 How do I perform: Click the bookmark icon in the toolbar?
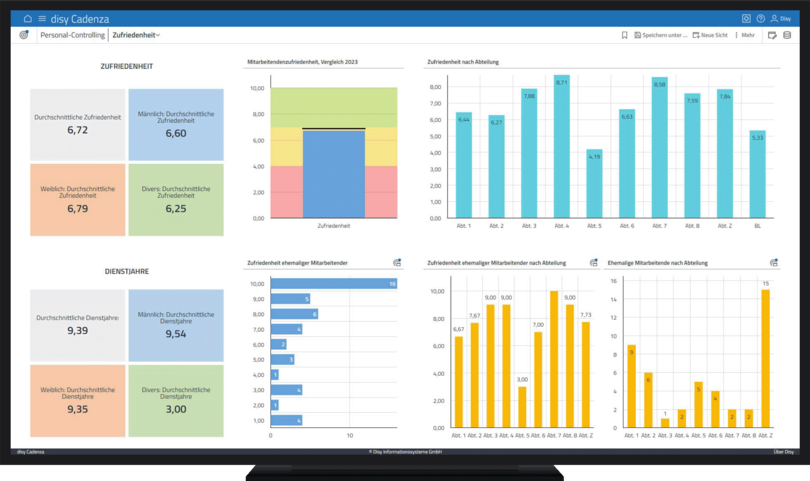coord(625,35)
